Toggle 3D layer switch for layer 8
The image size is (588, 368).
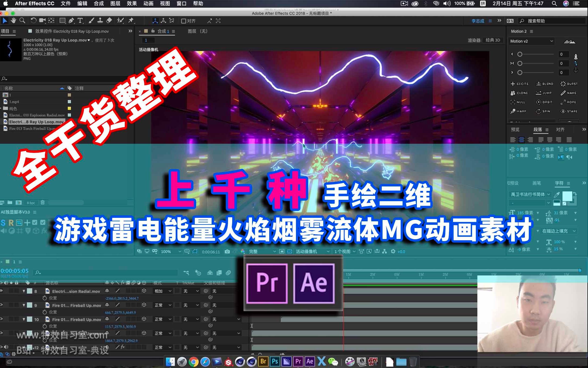pos(144,291)
